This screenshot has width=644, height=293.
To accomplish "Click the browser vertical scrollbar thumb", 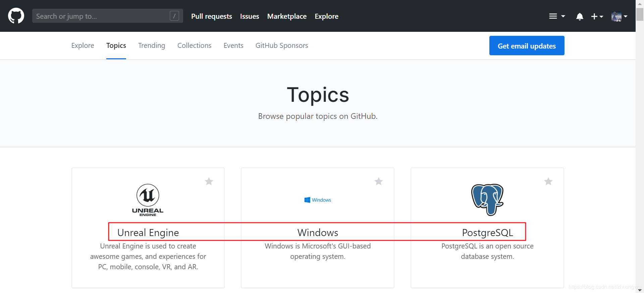I will coord(640,14).
